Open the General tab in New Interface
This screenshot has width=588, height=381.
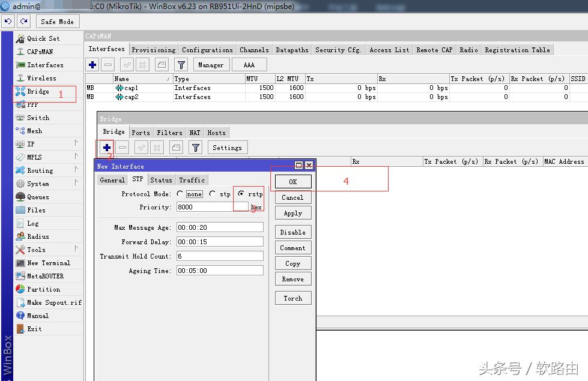[x=112, y=179]
